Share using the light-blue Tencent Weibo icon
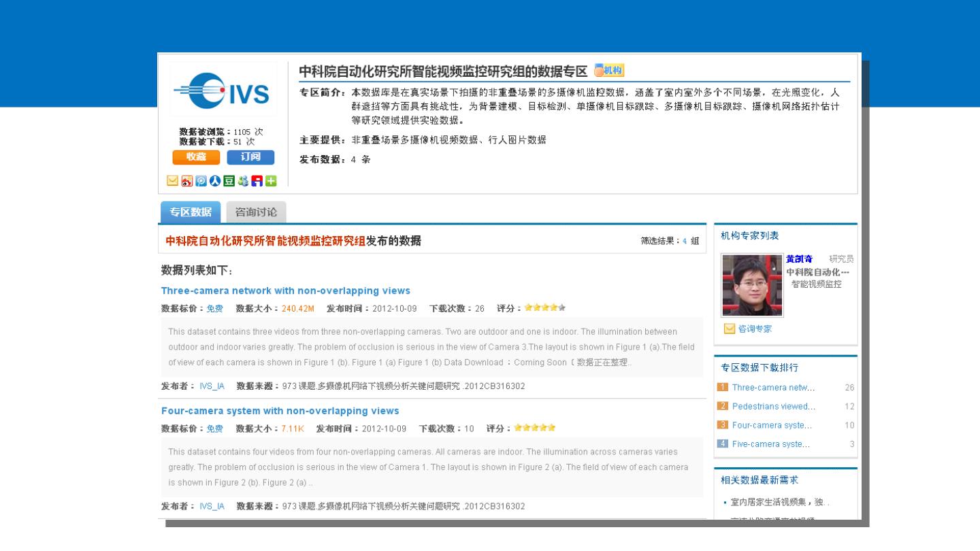 coord(201,181)
